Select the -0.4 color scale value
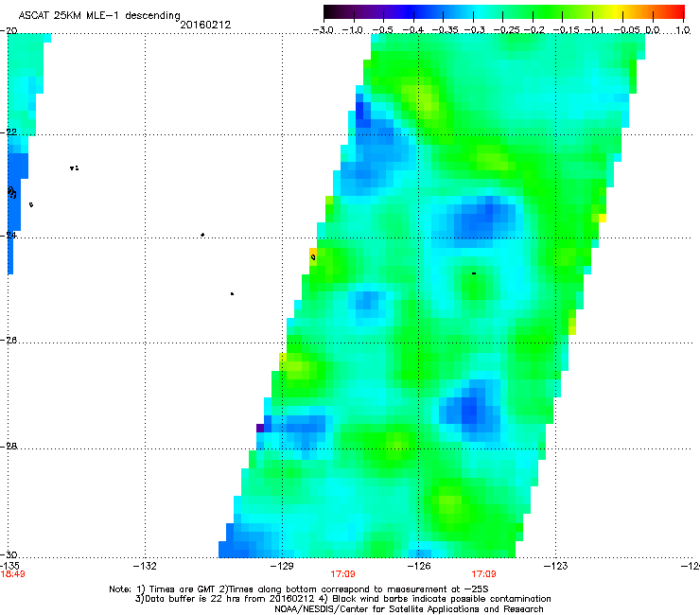700x615 pixels. (413, 30)
